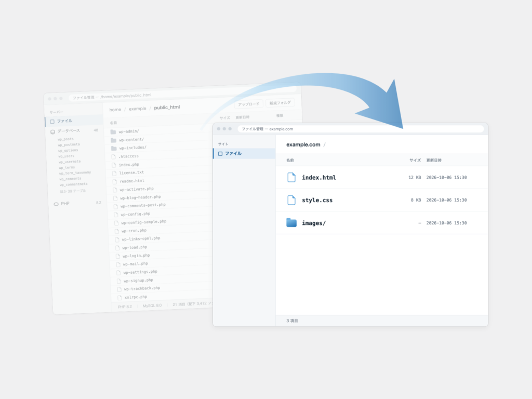Select ファイル in the front window sidebar
This screenshot has height=399, width=532.
[244, 153]
